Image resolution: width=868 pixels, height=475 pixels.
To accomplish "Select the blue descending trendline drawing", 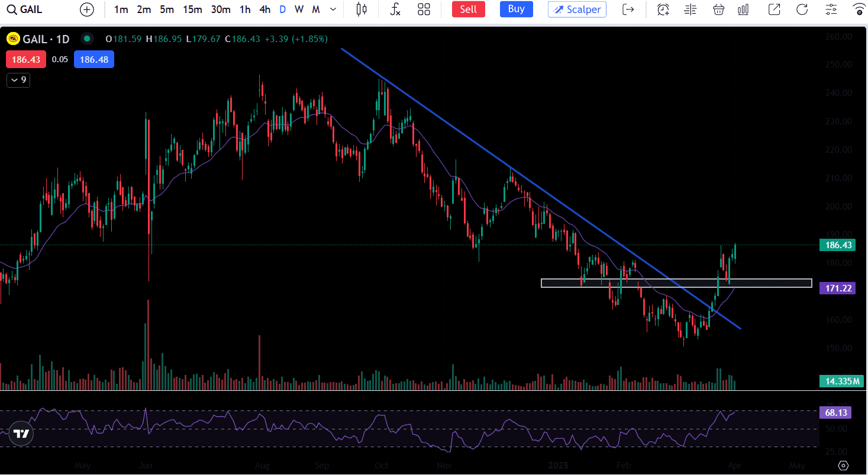I will click(540, 188).
